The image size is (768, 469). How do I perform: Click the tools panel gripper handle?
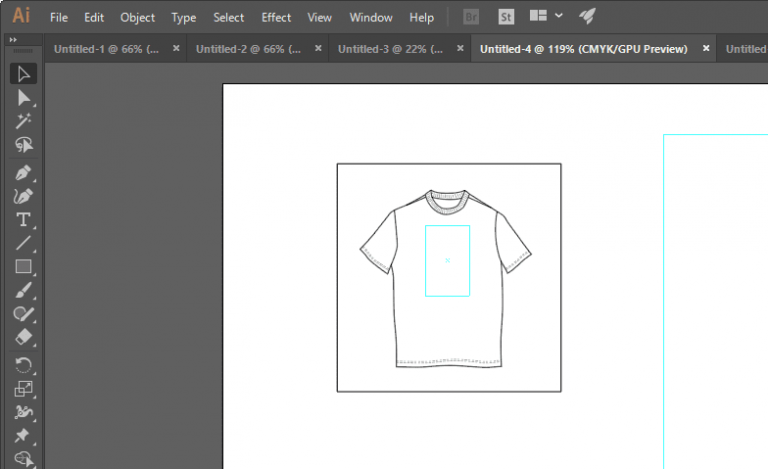click(x=23, y=51)
